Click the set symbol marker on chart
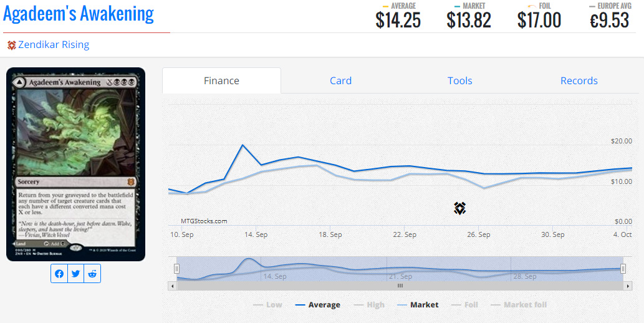The width and height of the screenshot is (644, 323). click(x=460, y=208)
